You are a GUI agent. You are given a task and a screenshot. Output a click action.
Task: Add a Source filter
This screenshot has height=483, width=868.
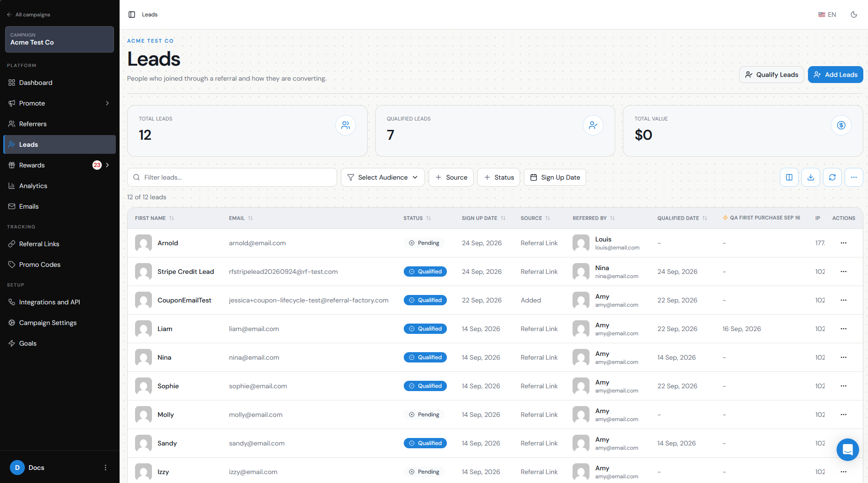point(451,177)
